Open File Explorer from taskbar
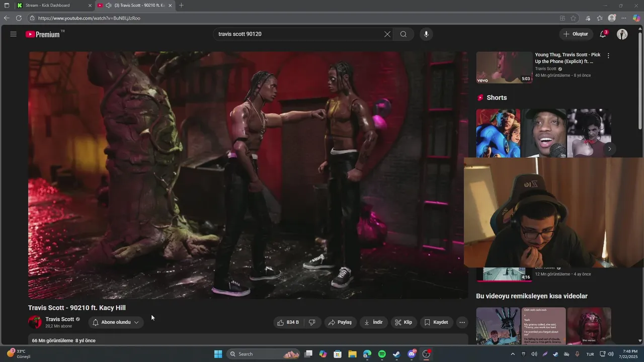 352,354
